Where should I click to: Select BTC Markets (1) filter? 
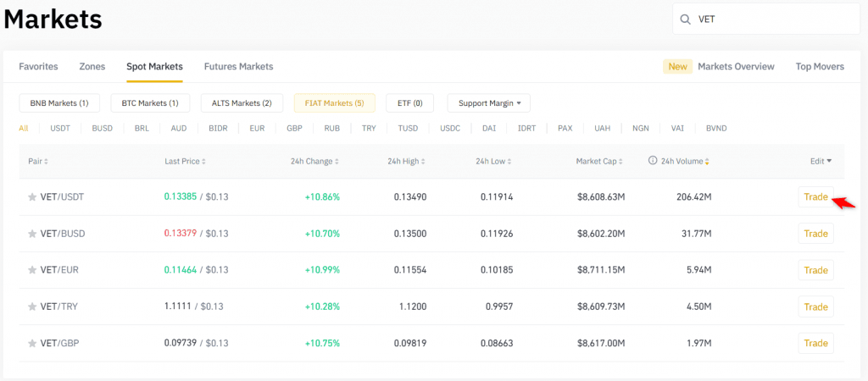150,102
